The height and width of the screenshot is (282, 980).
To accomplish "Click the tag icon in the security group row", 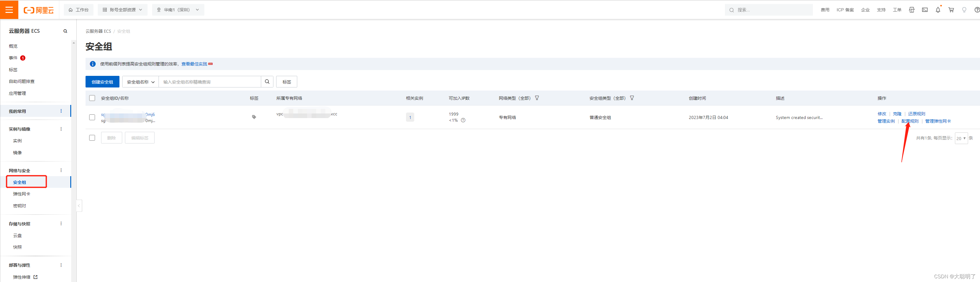I will pyautogui.click(x=254, y=117).
